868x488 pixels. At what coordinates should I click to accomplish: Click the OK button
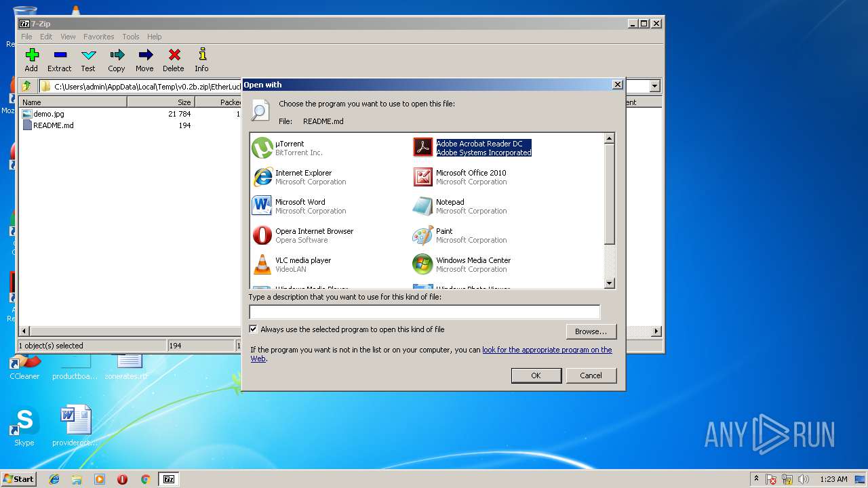[536, 375]
